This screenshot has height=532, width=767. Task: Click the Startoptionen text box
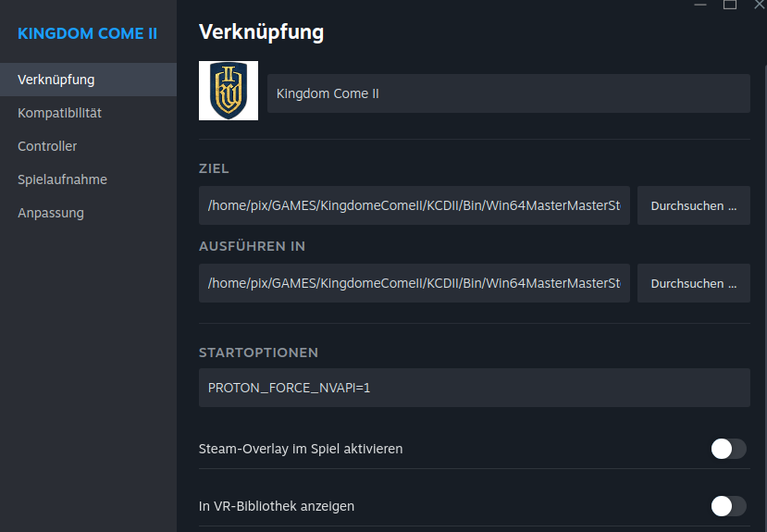click(x=474, y=388)
